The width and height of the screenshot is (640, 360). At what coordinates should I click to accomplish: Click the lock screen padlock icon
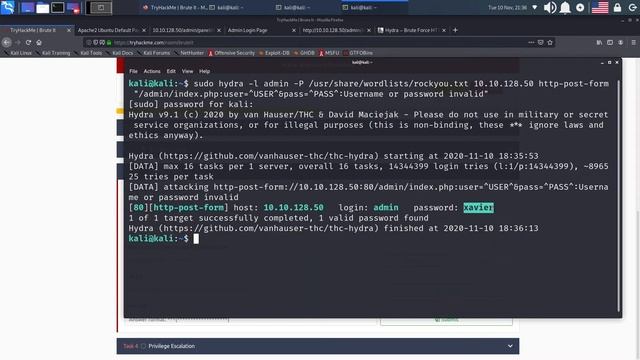point(617,7)
